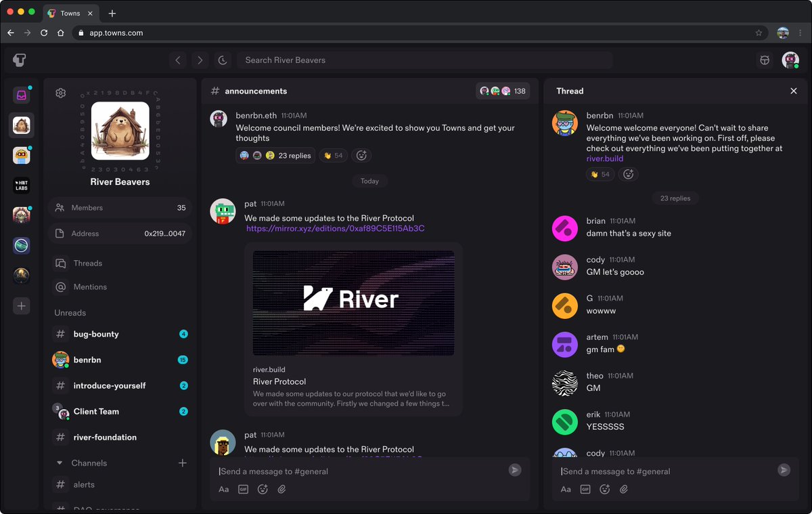Viewport: 812px width, 514px height.
Task: Collapse the Channels section
Action: point(60,463)
